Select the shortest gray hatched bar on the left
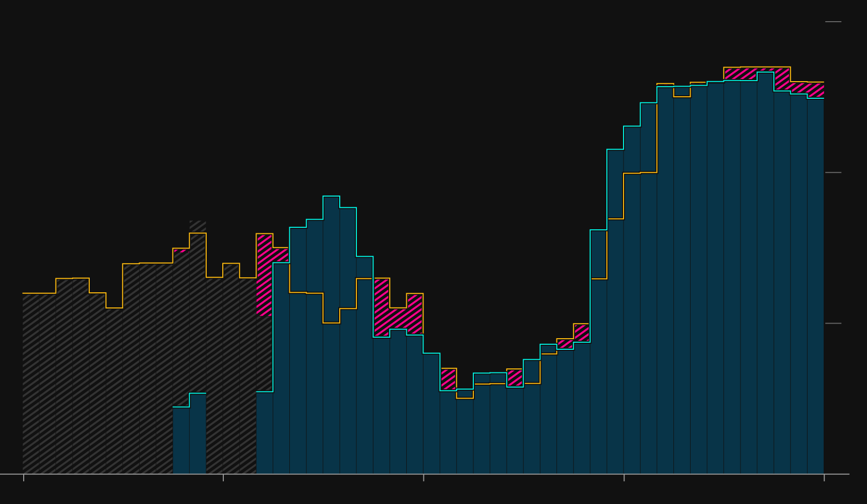Image resolution: width=867 pixels, height=504 pixels. (x=114, y=391)
